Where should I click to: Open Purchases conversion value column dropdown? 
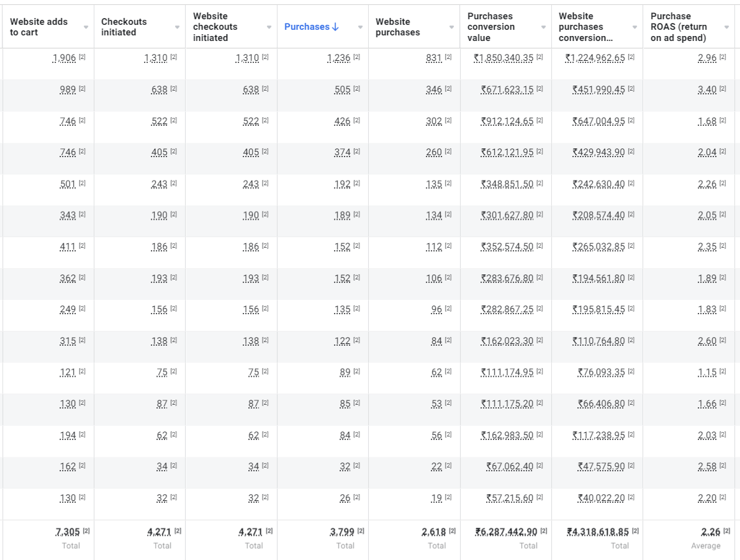pos(543,27)
